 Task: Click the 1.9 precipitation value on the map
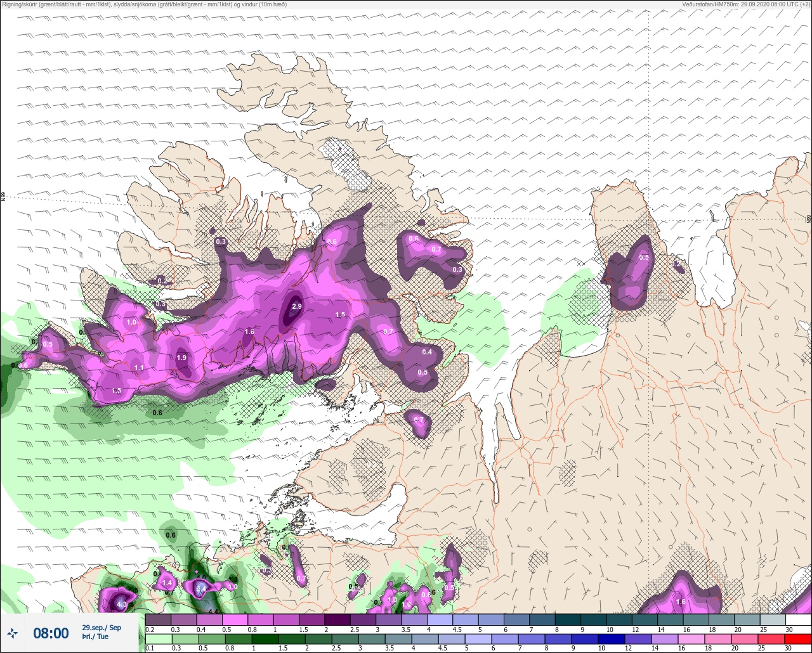(x=181, y=358)
